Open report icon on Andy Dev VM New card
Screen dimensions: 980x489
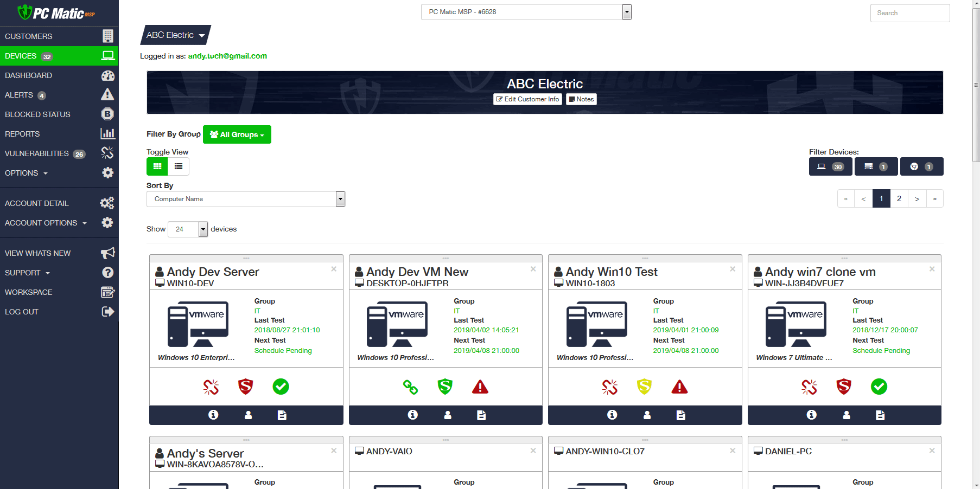coord(481,415)
